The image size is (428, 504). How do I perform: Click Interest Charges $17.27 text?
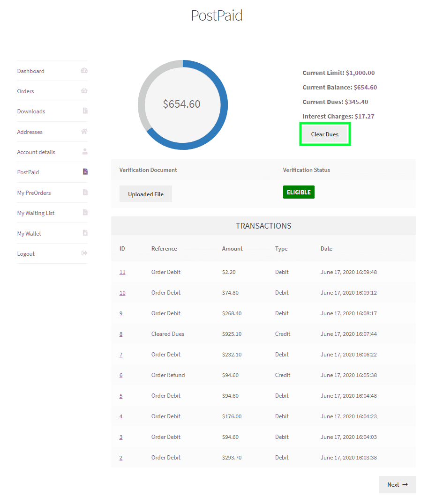click(x=338, y=116)
